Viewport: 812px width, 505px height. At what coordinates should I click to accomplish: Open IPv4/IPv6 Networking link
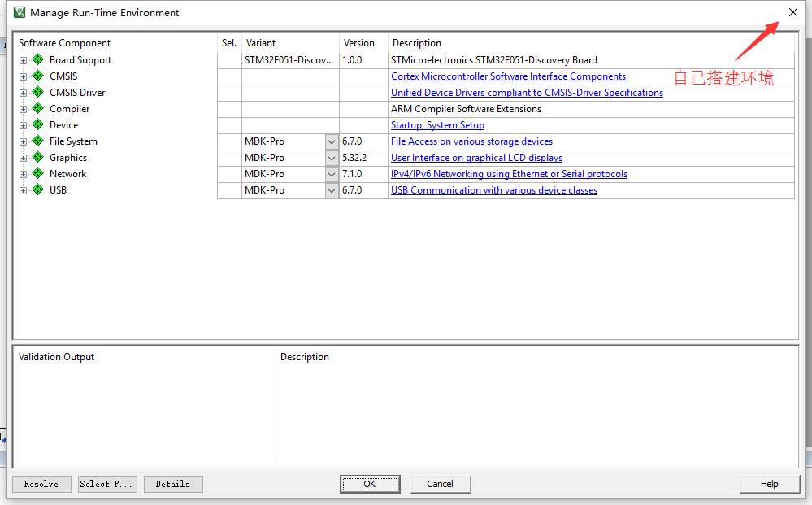click(509, 174)
